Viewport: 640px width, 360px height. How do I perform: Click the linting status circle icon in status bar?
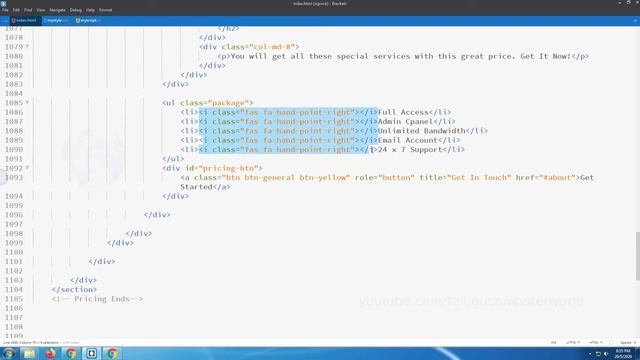click(611, 342)
